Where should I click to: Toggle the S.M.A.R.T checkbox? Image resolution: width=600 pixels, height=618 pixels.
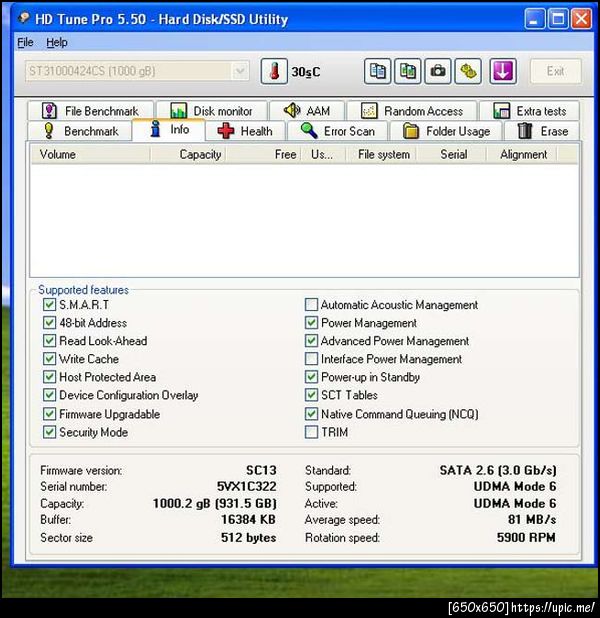pos(49,305)
